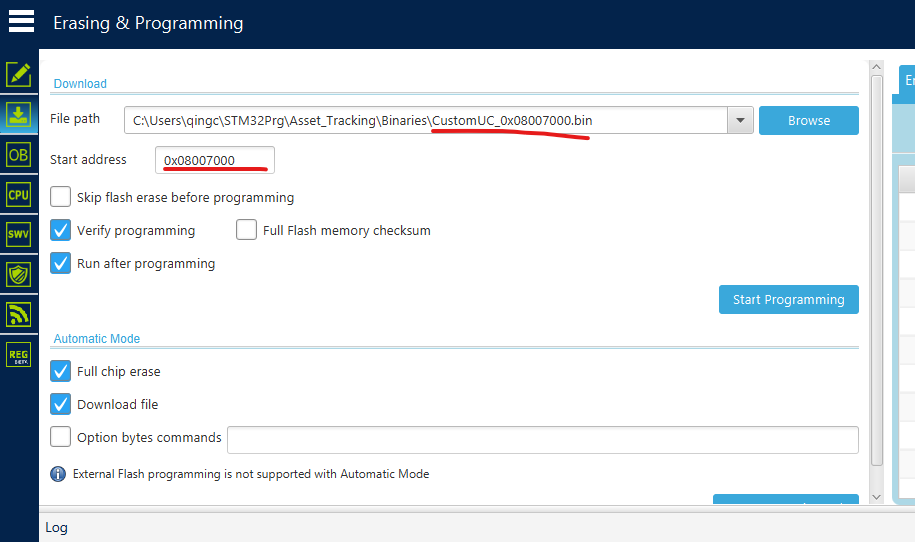
Task: Open the security shield icon
Action: click(x=19, y=274)
